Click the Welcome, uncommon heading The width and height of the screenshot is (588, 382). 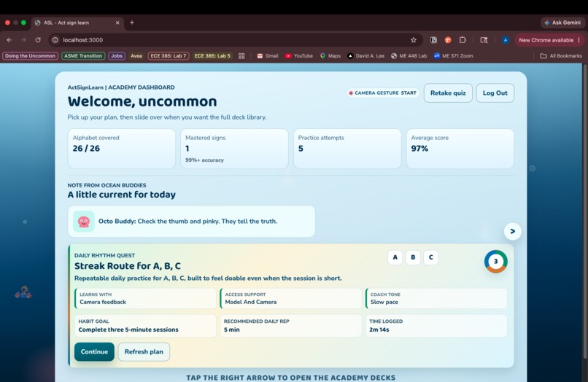click(142, 101)
